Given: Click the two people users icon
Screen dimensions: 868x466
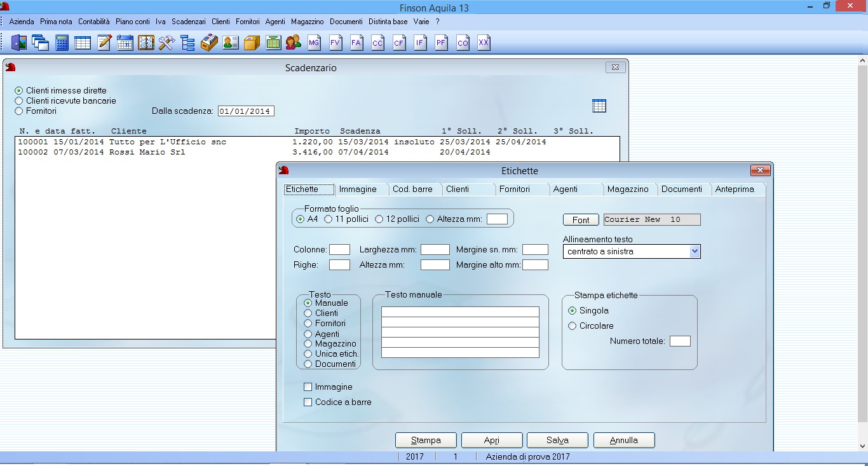Looking at the screenshot, I should (x=293, y=43).
